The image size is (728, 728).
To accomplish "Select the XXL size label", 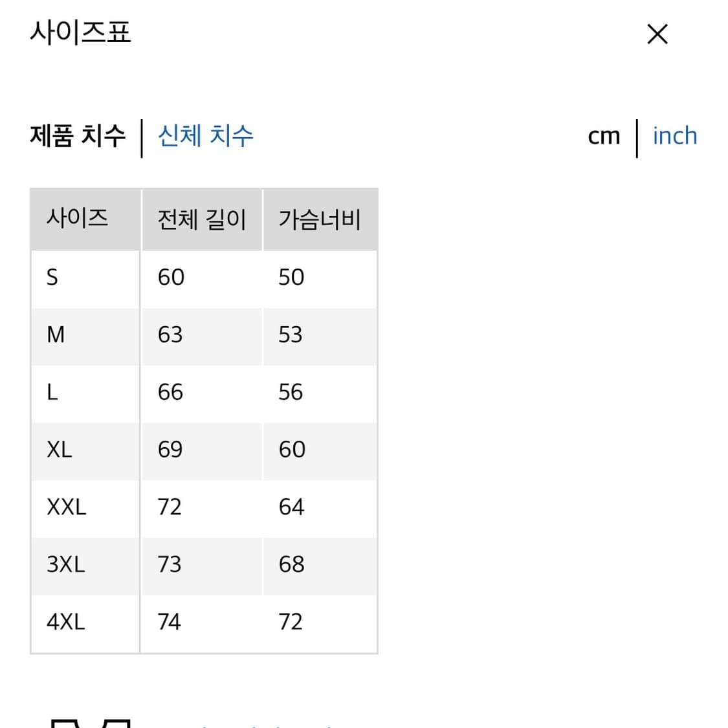I will 67,507.
